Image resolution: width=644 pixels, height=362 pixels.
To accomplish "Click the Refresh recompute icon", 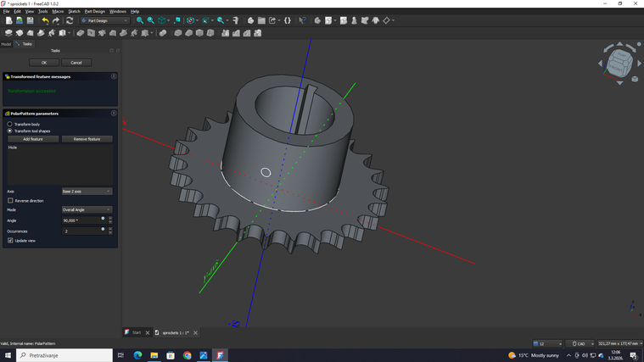I will pos(70,20).
